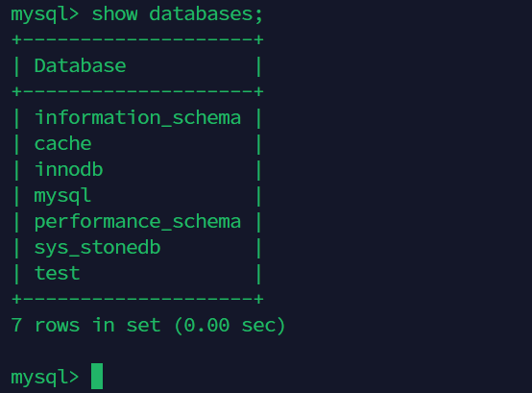
Task: Click the table's top border line
Action: (x=137, y=39)
